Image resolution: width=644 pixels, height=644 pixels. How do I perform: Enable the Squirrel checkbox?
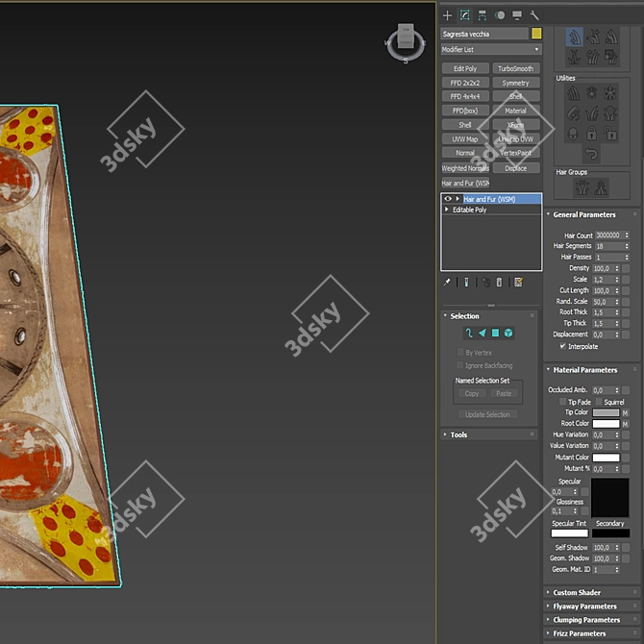(599, 401)
